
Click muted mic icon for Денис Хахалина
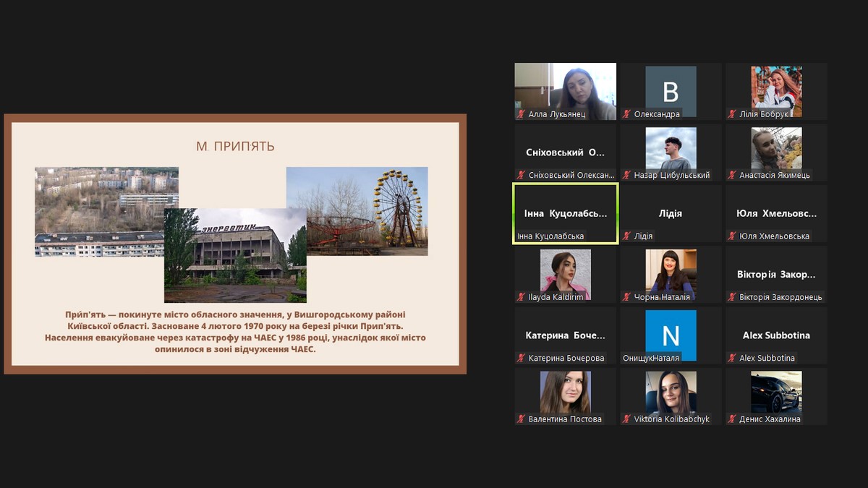point(732,419)
